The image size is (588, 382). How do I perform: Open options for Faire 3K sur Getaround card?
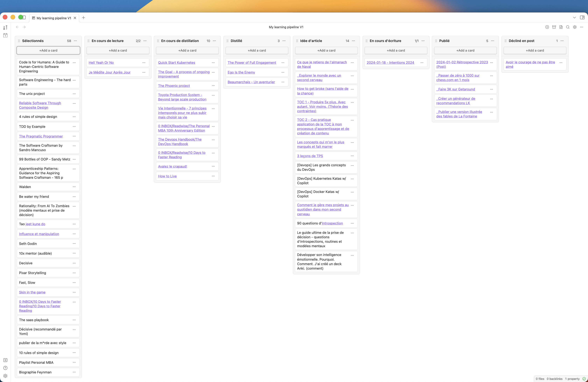click(491, 89)
